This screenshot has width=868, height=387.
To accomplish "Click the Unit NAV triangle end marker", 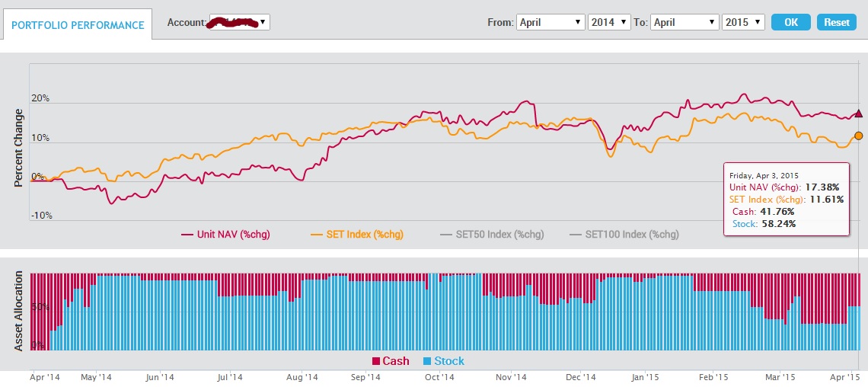I will 858,114.
